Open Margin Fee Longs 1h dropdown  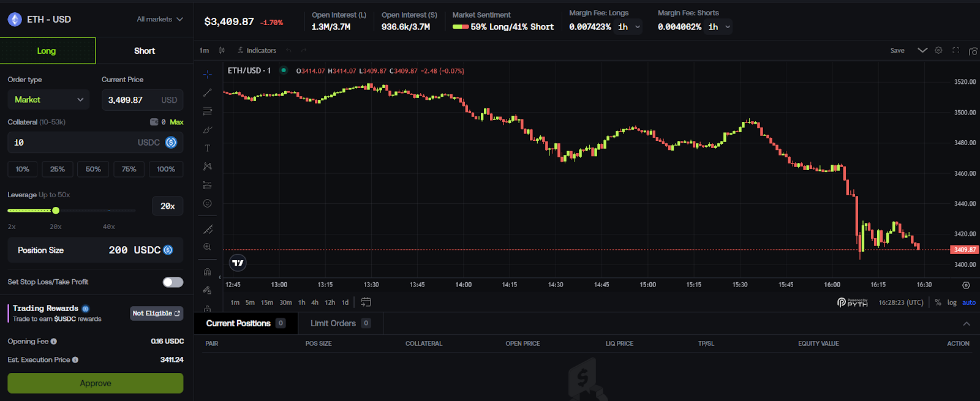tap(629, 27)
